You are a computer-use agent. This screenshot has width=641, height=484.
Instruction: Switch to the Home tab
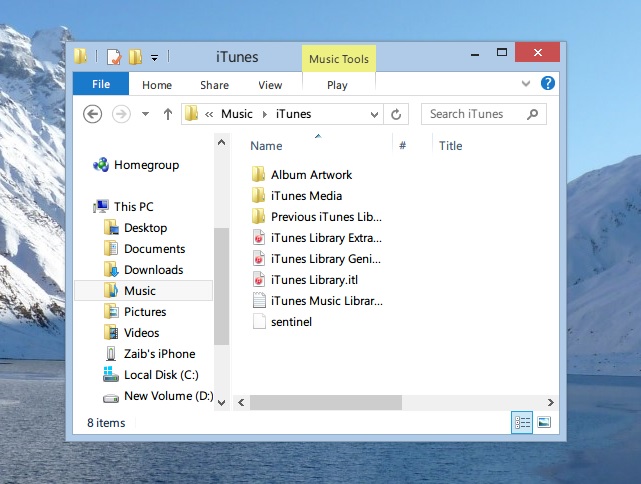click(x=157, y=85)
